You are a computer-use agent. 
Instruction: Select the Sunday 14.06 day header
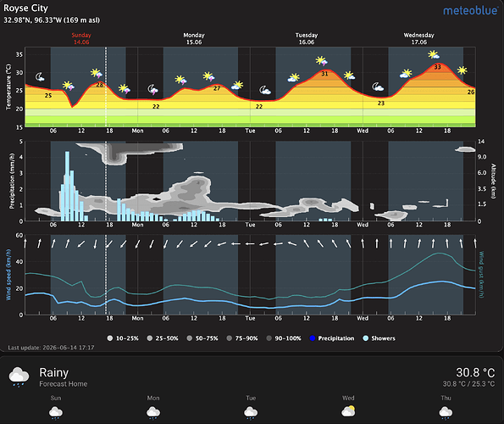(81, 38)
